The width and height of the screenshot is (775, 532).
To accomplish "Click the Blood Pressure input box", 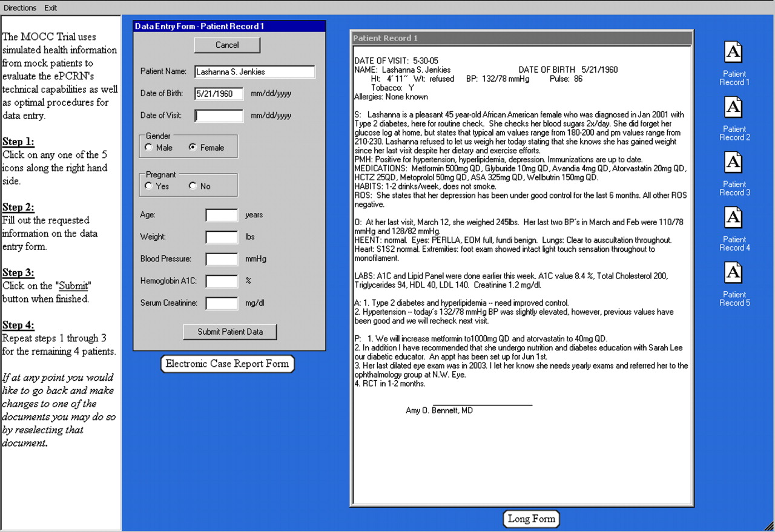I will click(x=222, y=258).
